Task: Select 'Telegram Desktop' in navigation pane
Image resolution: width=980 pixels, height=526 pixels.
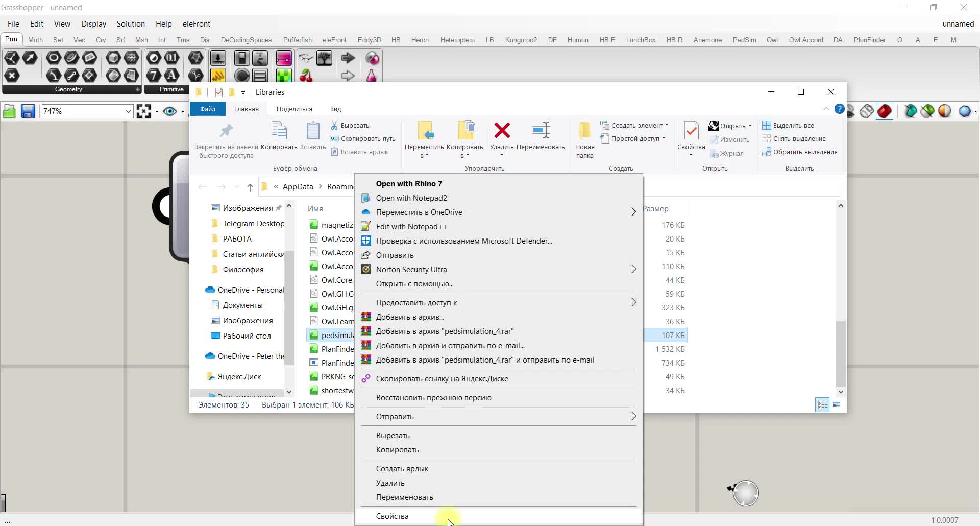Action: click(x=247, y=224)
